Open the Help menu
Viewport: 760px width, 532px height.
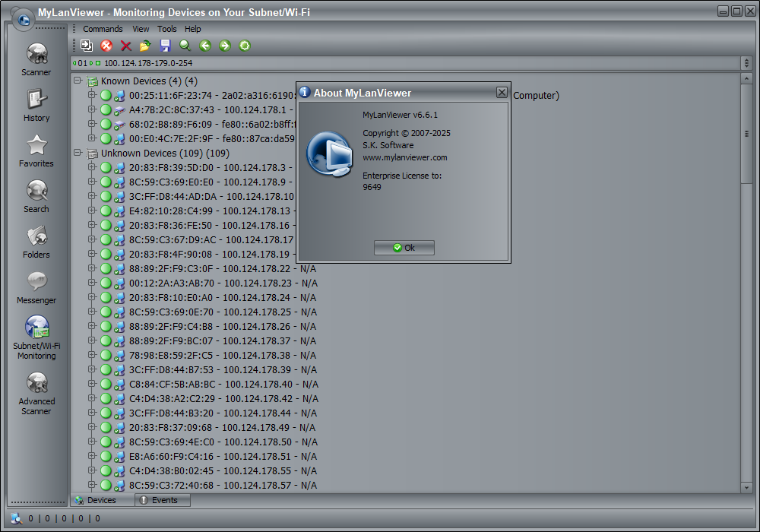point(192,29)
